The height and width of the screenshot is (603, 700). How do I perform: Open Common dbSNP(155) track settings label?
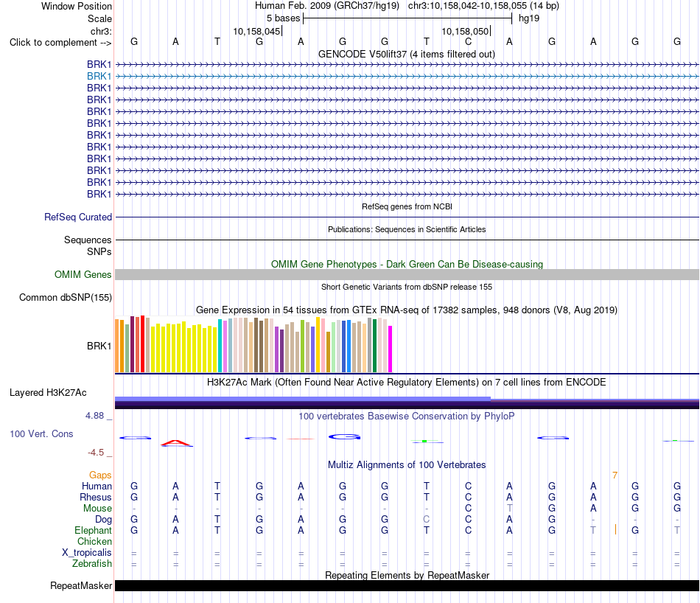pos(65,298)
